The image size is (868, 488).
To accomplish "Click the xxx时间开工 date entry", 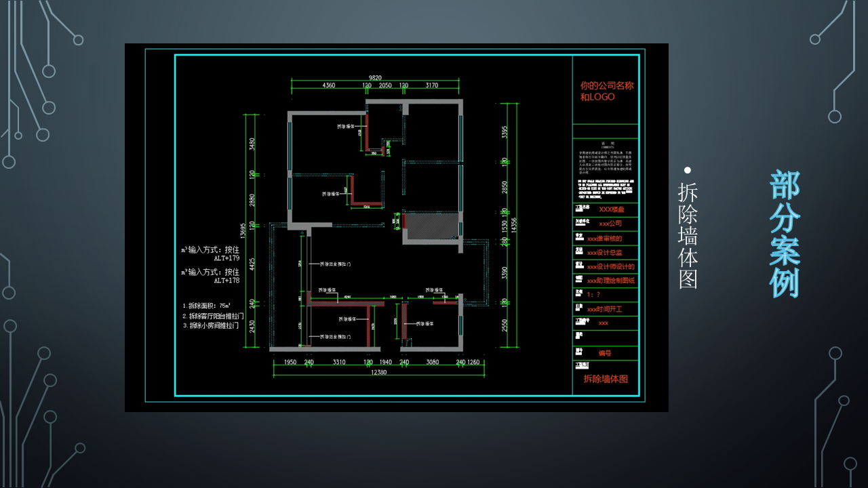I will [604, 309].
